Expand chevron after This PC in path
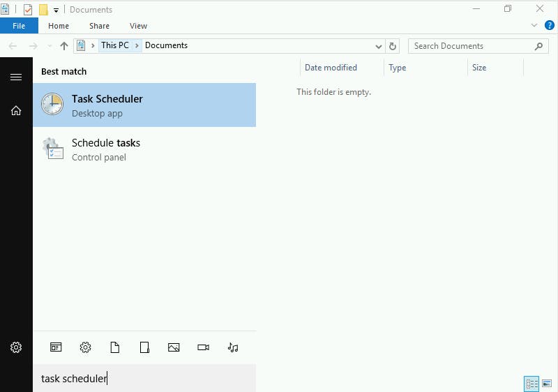 click(137, 46)
